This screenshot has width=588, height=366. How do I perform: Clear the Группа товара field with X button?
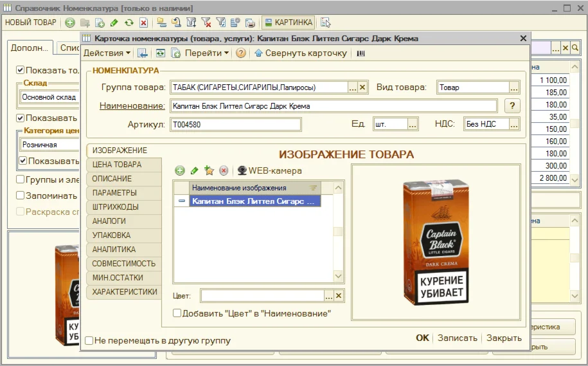click(x=362, y=87)
